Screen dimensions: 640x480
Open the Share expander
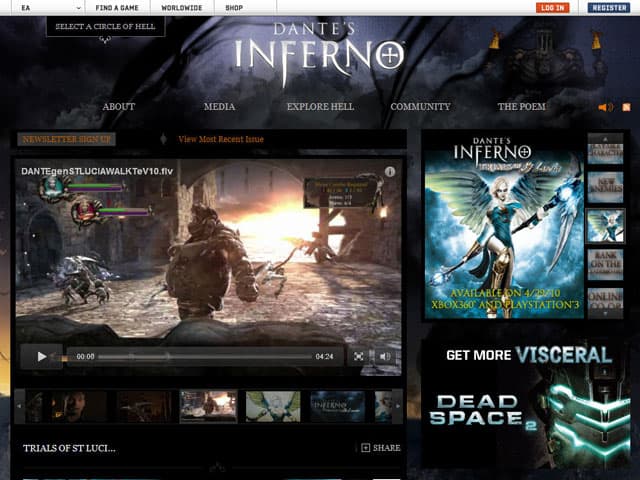pyautogui.click(x=381, y=448)
